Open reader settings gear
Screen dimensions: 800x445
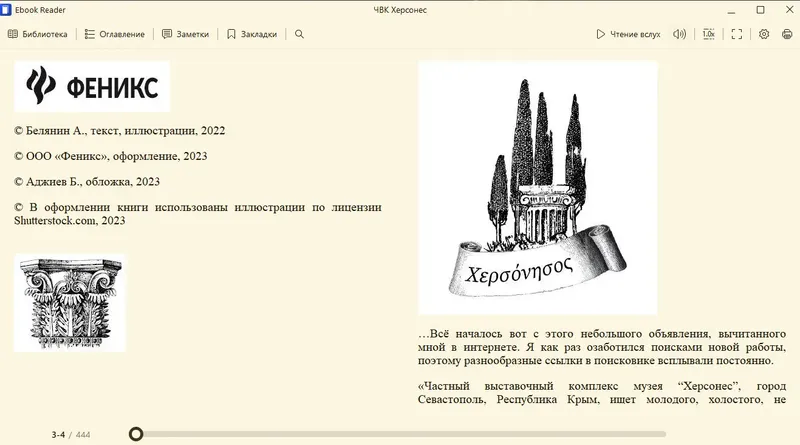tap(764, 34)
